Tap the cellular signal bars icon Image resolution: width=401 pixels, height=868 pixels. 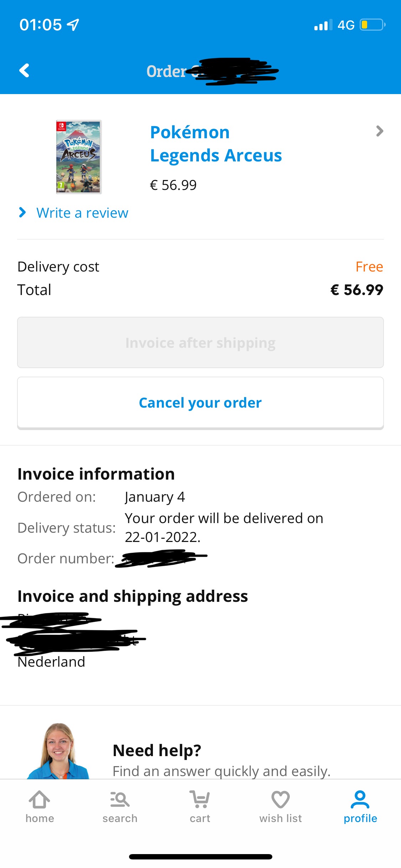323,25
